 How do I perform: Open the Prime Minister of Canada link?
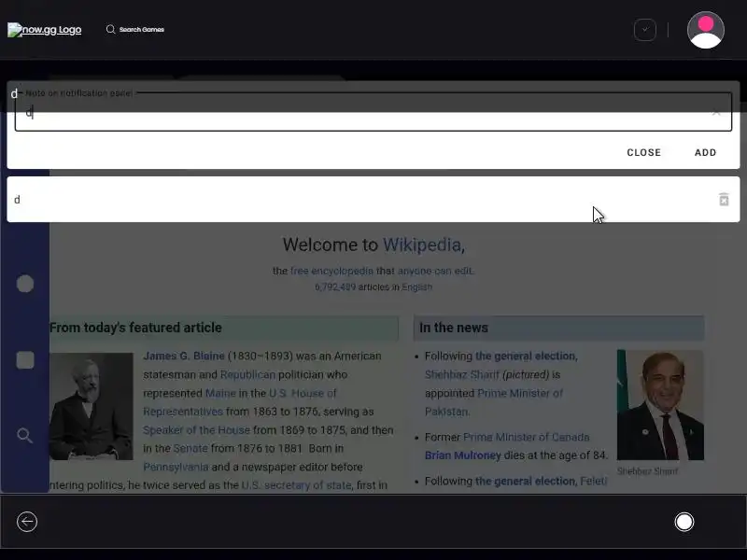click(526, 437)
